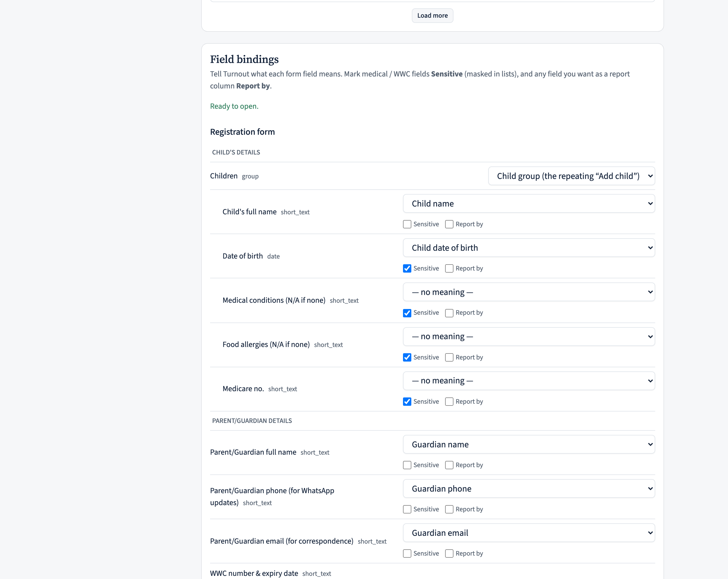Image resolution: width=728 pixels, height=579 pixels.
Task: Click the PARENT/GUARDIAN DETAILS section label
Action: click(252, 421)
